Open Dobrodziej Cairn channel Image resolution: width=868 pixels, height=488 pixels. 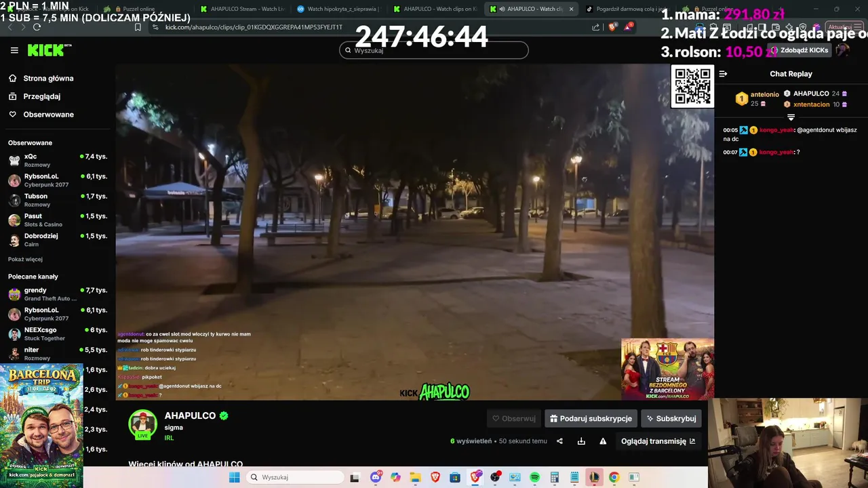pyautogui.click(x=57, y=240)
